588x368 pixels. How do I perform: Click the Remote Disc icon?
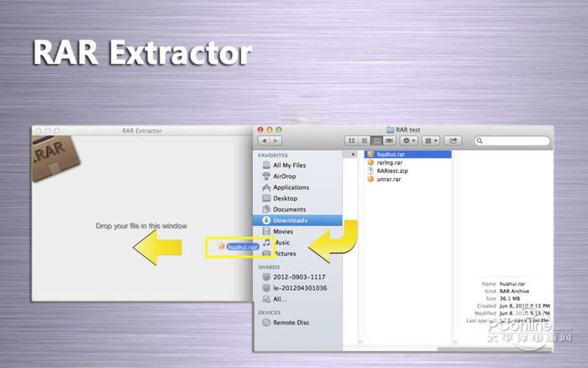[266, 323]
